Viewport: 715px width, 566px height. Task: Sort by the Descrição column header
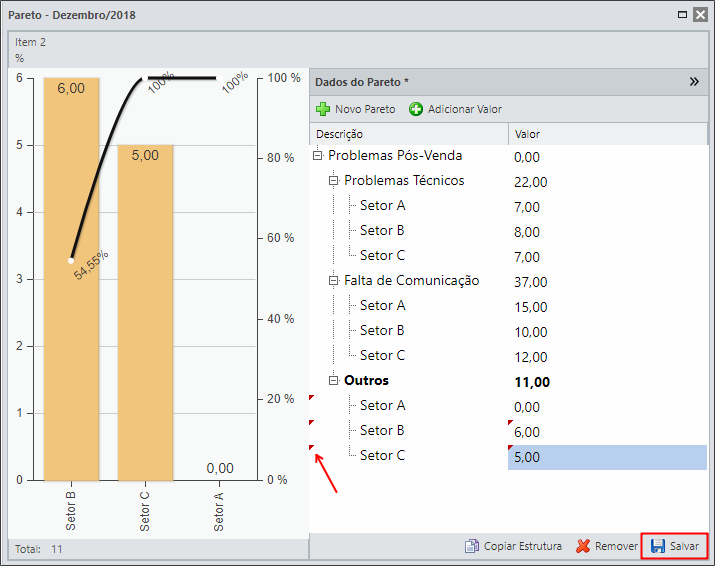409,134
